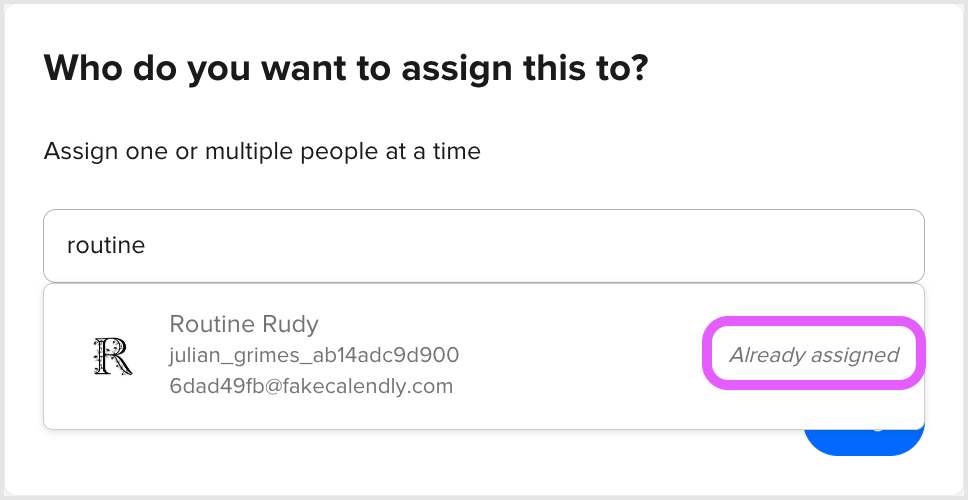The height and width of the screenshot is (500, 968).
Task: Click Routine Rudy's ornate R avatar
Action: point(112,357)
